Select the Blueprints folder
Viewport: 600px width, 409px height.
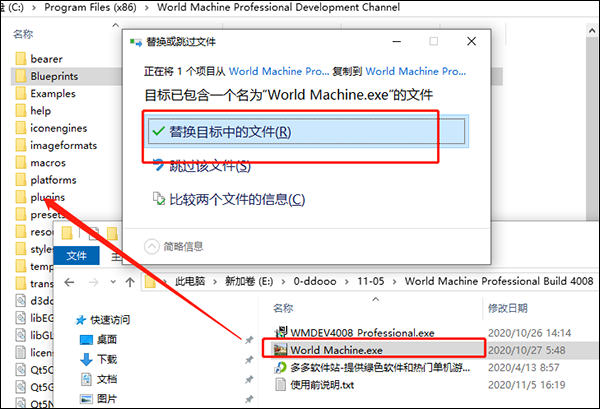tap(47, 76)
